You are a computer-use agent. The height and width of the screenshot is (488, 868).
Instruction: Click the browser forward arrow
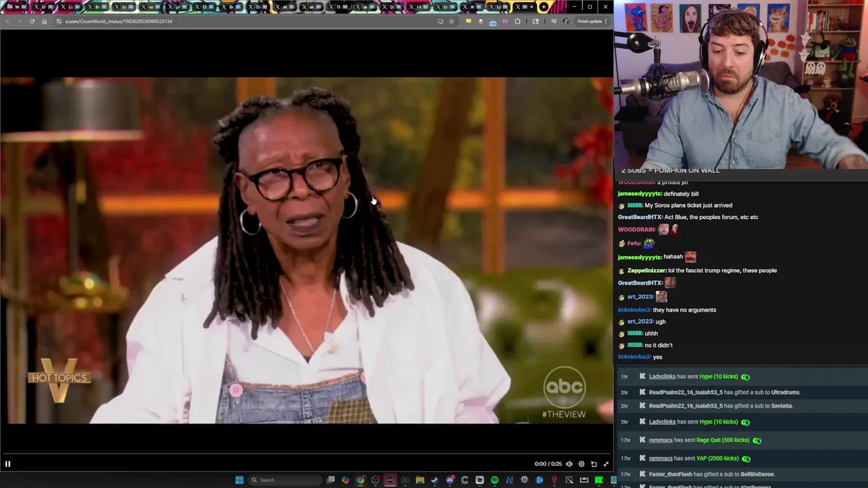20,21
